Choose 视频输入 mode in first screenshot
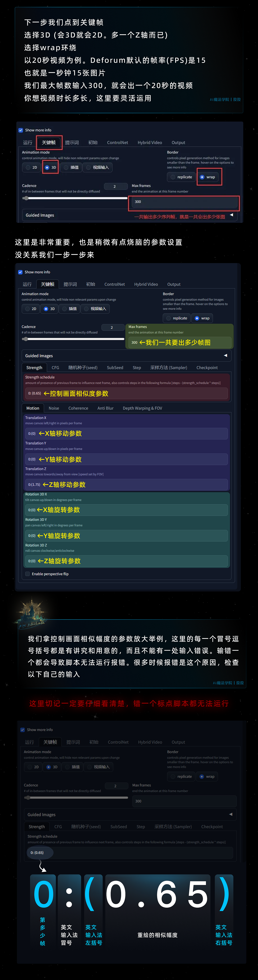Screen dimensions: 258x980 tap(97, 167)
